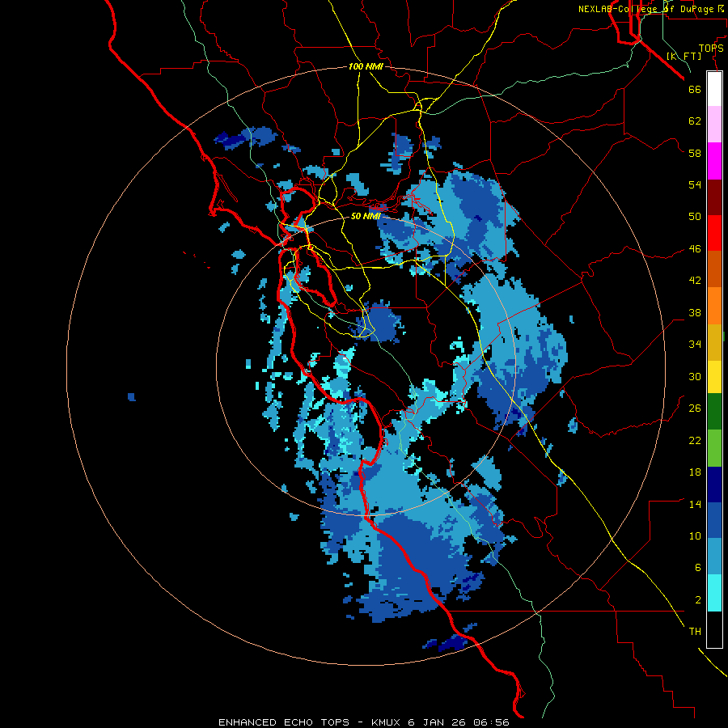Click the '62' legend label
Image resolution: width=728 pixels, height=728 pixels.
point(695,121)
